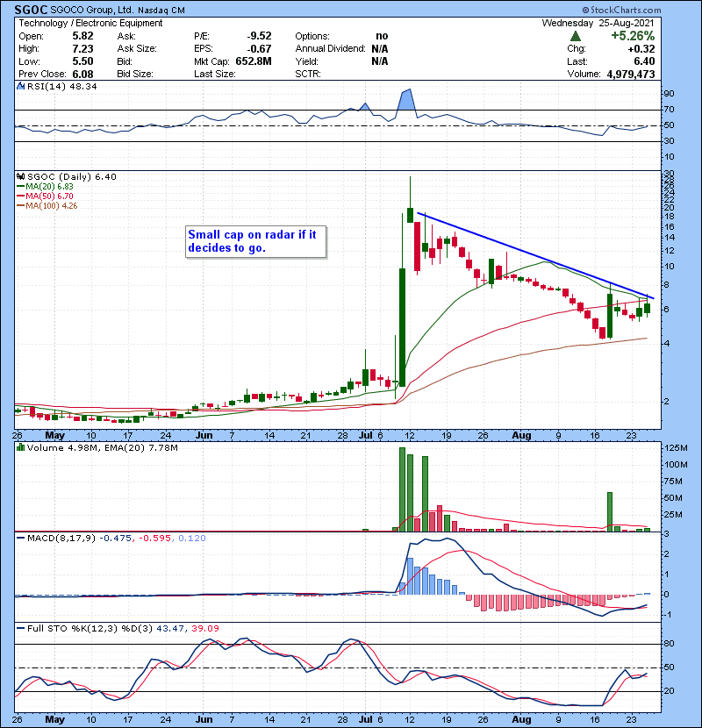Click the Wednesday 25-Aug-2021 date
702x728 pixels.
(598, 23)
